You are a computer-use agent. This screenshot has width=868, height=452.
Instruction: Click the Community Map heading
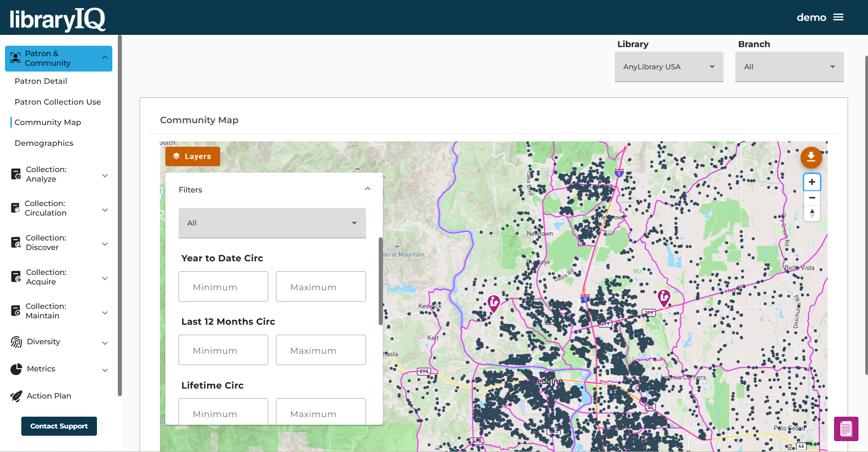coord(199,120)
